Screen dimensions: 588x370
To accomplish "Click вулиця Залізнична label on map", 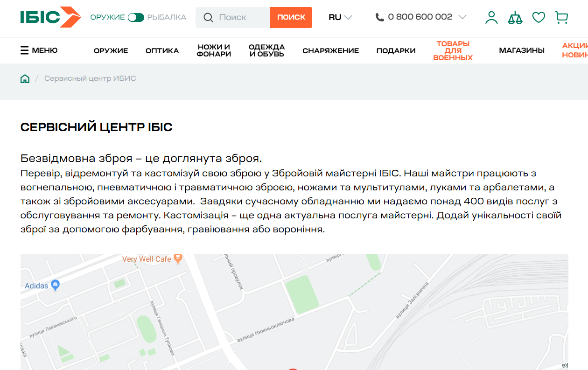I will (412, 300).
